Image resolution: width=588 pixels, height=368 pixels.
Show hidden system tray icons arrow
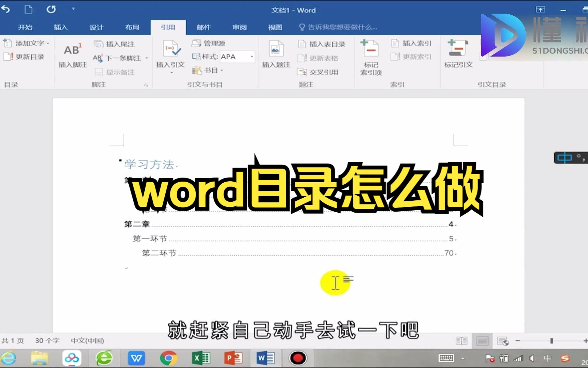point(463,358)
